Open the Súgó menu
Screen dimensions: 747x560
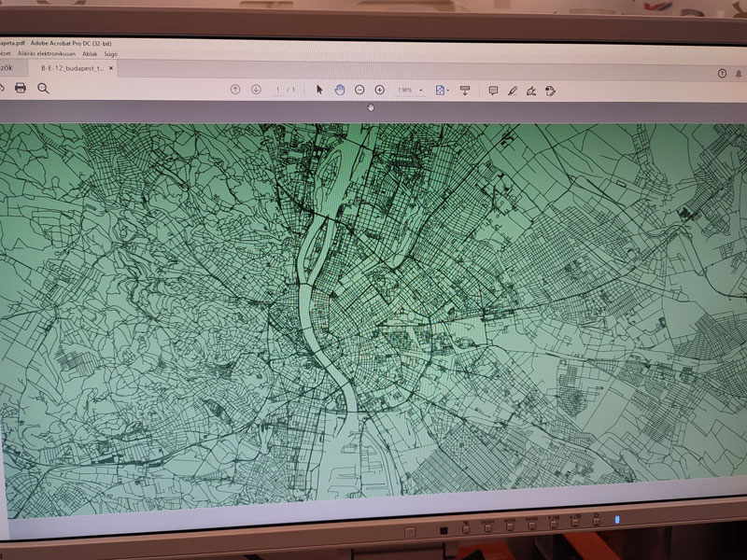tap(110, 54)
